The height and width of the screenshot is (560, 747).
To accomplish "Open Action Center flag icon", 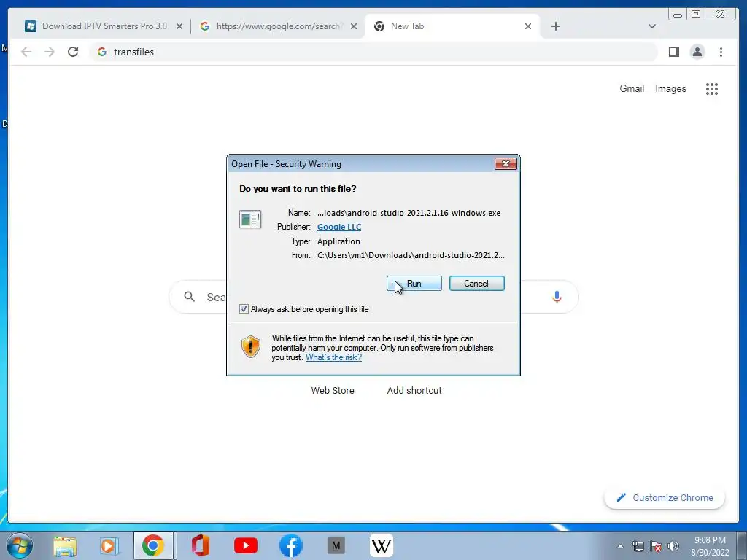I will tap(656, 546).
